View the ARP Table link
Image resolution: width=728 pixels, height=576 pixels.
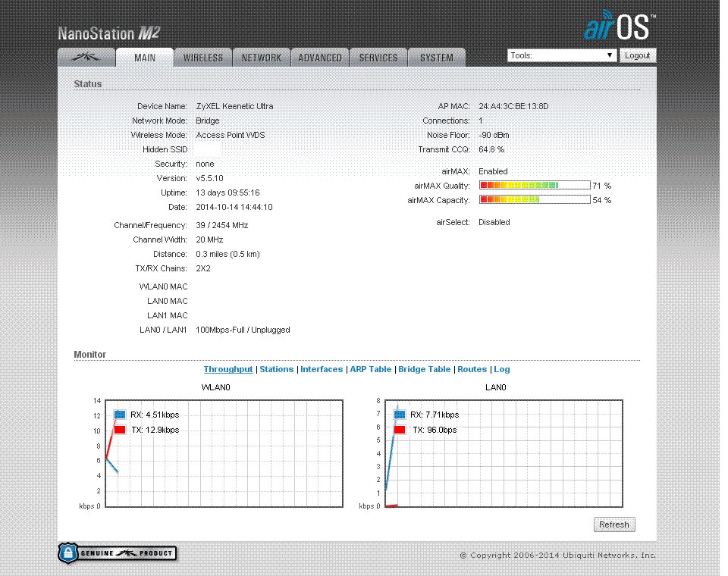click(x=371, y=369)
